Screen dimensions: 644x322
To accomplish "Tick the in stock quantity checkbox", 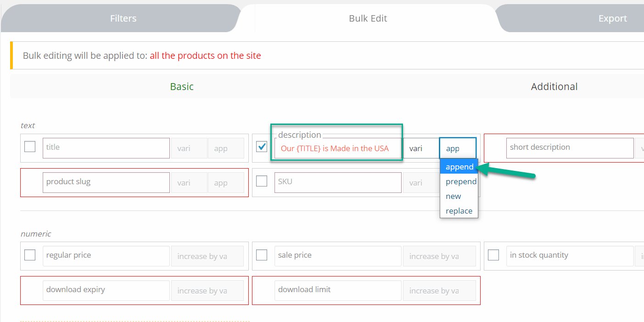I will click(493, 254).
